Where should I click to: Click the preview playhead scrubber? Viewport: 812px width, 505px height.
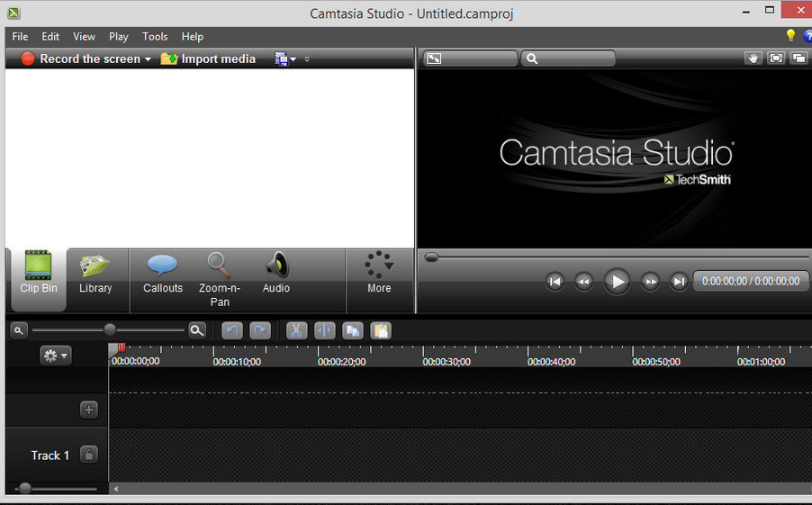coord(431,257)
